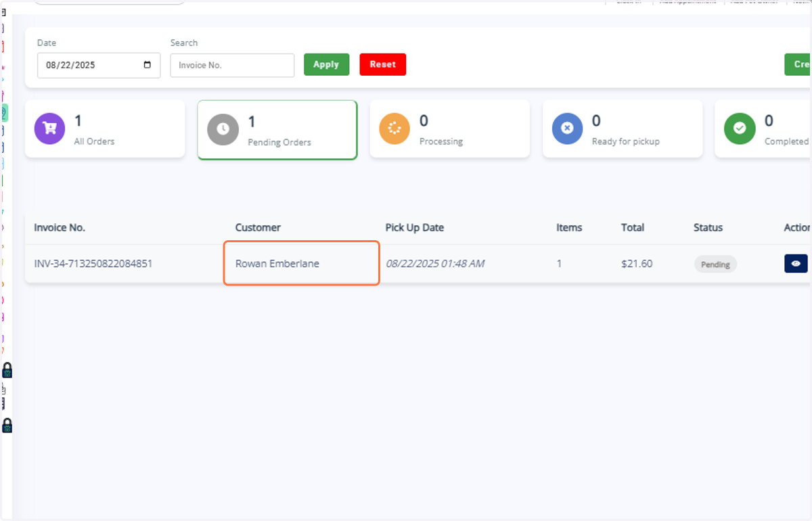812x521 pixels.
Task: Click the red Reset button
Action: click(x=383, y=64)
